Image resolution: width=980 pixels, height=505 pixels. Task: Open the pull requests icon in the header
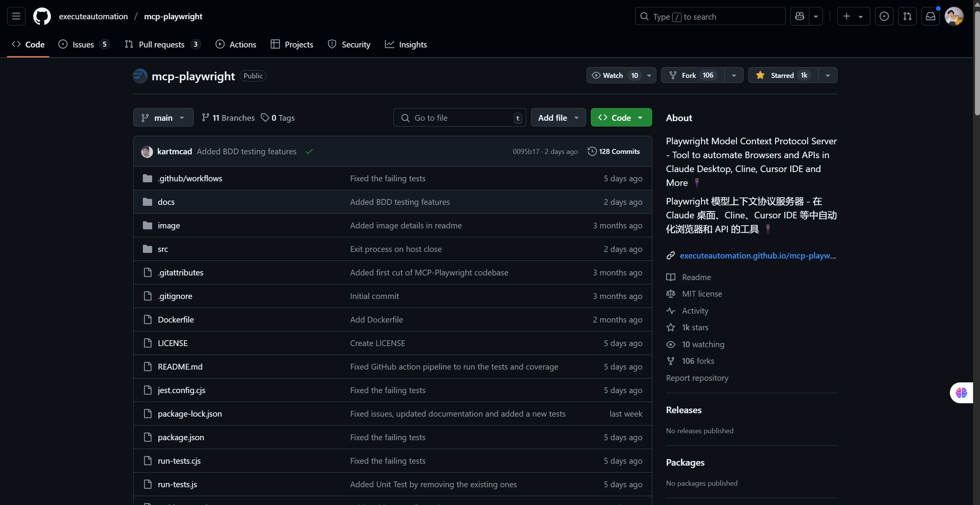[907, 16]
